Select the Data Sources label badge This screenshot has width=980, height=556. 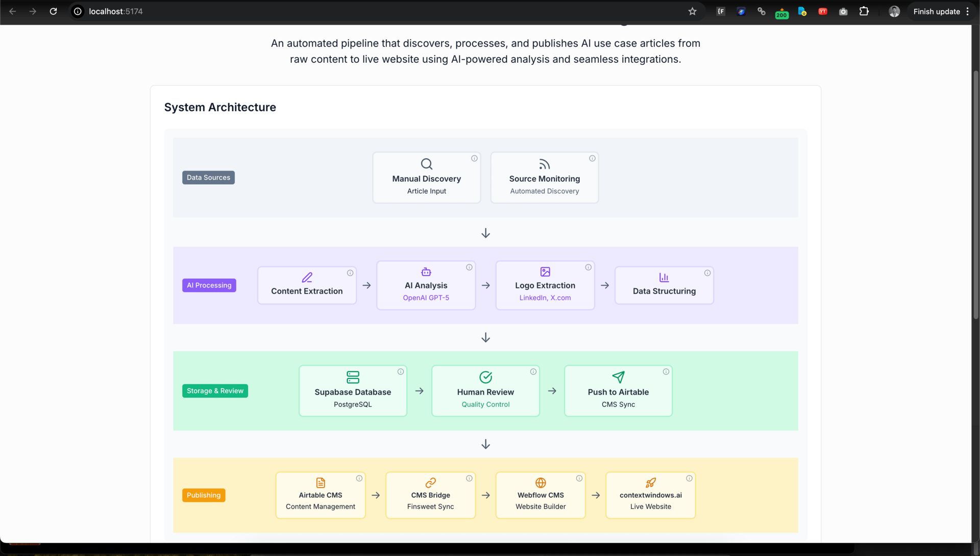[208, 178]
